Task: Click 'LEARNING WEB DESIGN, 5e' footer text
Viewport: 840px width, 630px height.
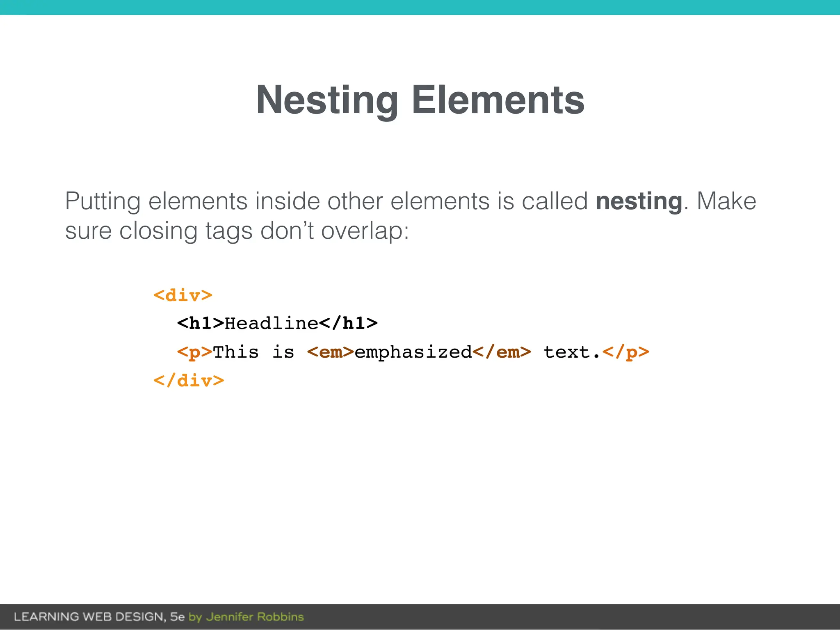Action: pos(99,617)
